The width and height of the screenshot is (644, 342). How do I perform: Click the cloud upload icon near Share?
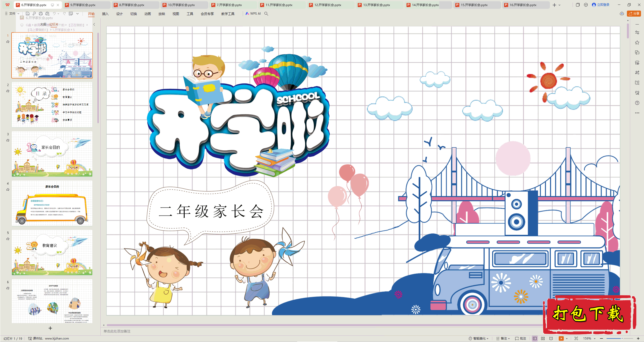tap(622, 14)
